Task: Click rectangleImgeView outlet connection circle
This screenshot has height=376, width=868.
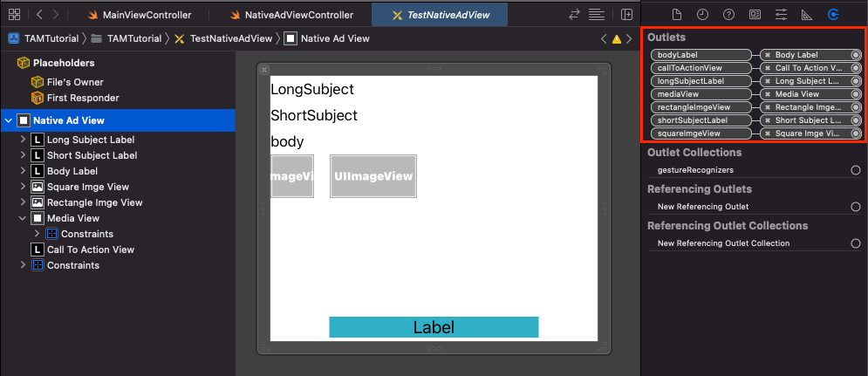Action: click(x=856, y=107)
